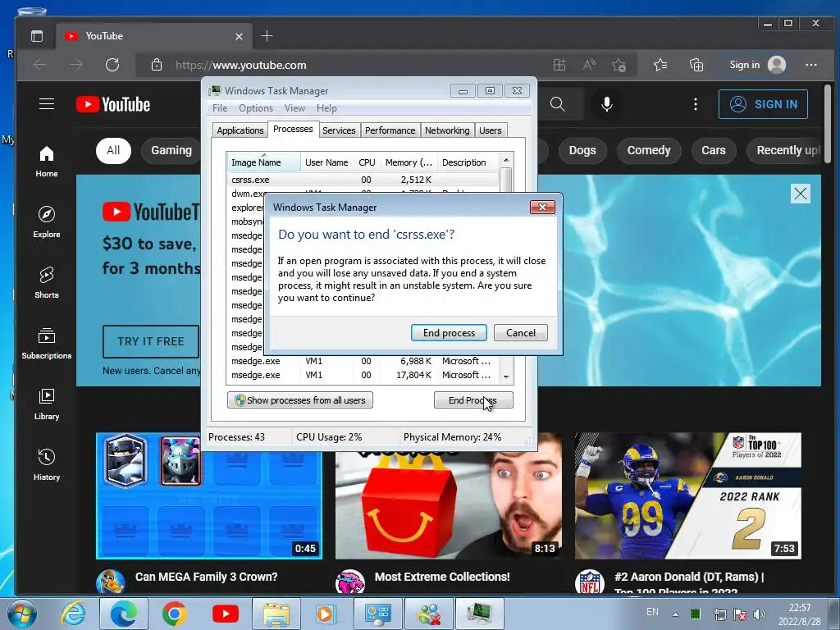Select the Processes tab

(x=293, y=129)
